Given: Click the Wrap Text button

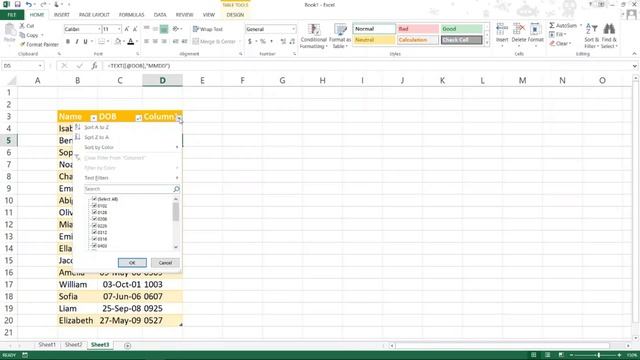Looking at the screenshot, I should click(x=208, y=29).
